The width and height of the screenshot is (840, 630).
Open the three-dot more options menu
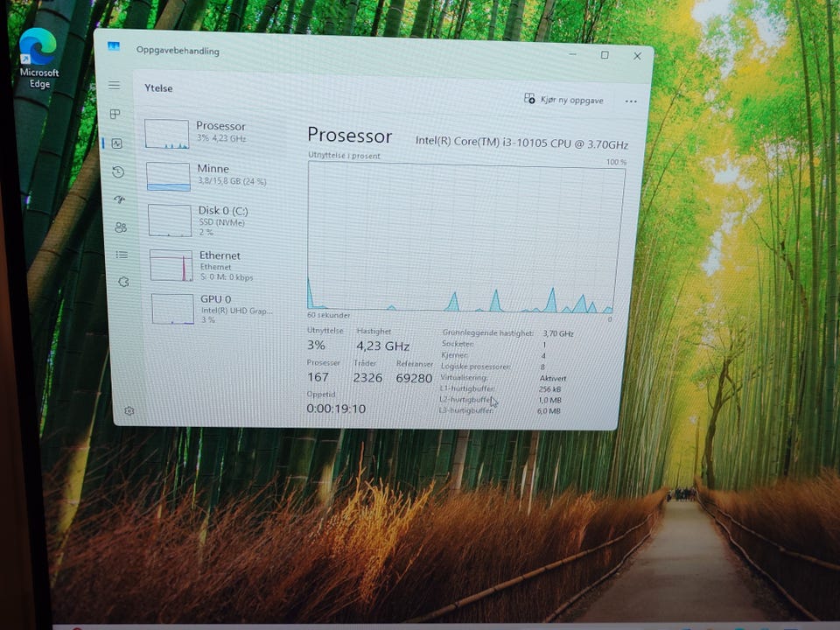(631, 101)
